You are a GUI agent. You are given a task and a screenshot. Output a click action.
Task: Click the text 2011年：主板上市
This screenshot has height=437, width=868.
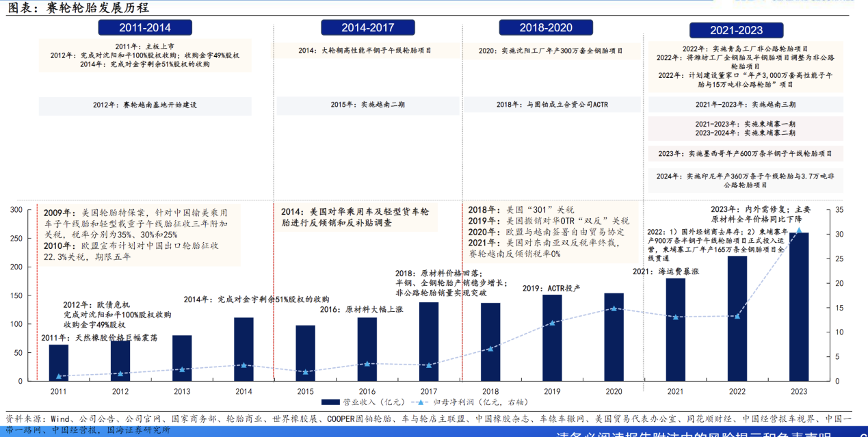[x=145, y=47]
